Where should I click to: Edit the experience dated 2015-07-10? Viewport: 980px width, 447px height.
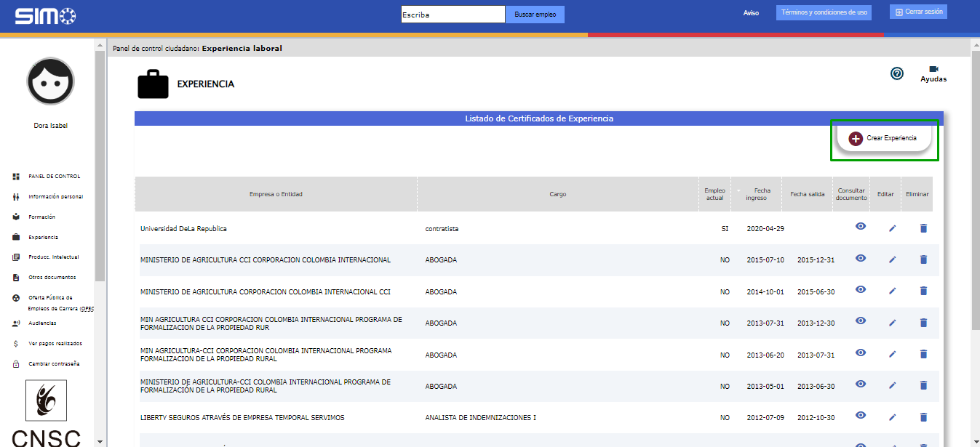pyautogui.click(x=893, y=259)
